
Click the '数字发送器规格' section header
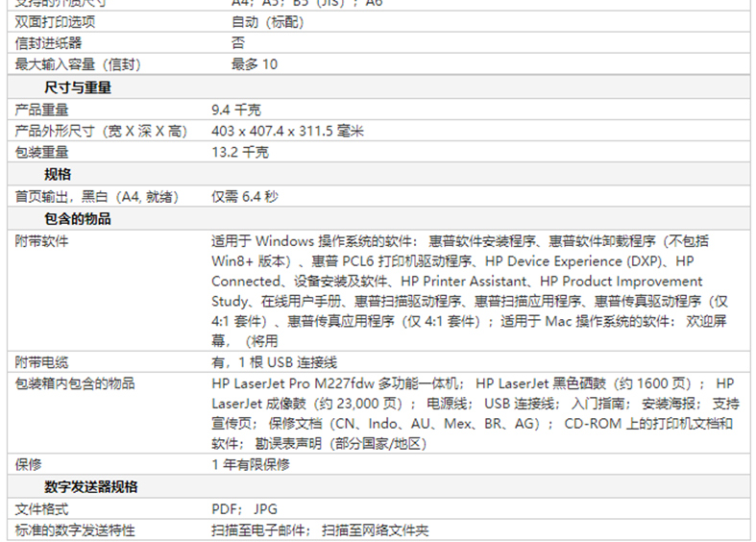pos(91,487)
